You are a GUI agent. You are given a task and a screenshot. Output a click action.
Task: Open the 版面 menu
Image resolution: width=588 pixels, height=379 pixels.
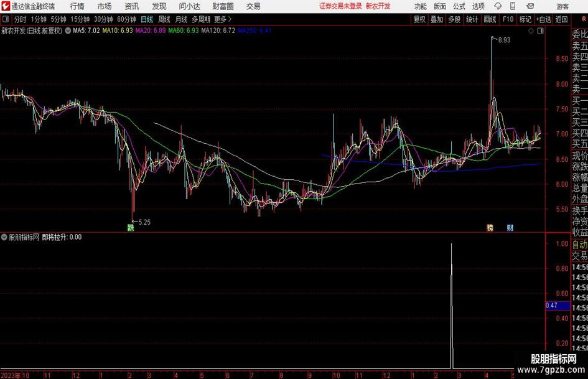click(x=440, y=6)
